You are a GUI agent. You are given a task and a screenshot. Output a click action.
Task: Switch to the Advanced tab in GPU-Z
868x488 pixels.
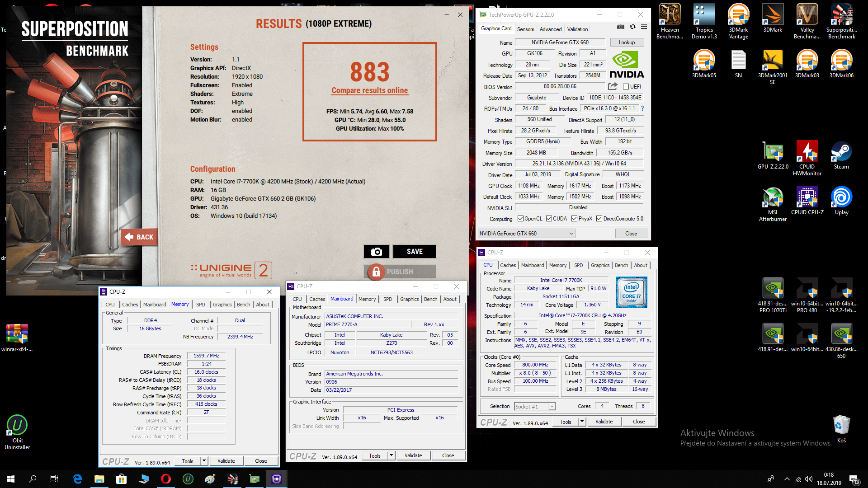point(550,29)
